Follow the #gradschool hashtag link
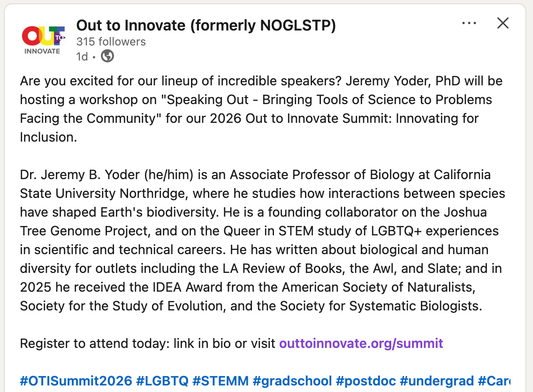Viewport: 533px width, 392px height. tap(292, 381)
